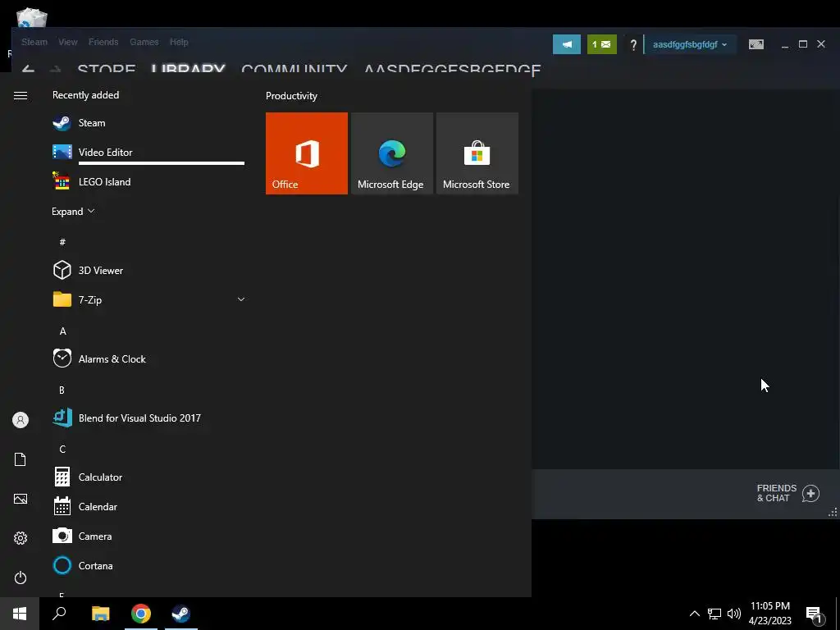The width and height of the screenshot is (840, 630).
Task: Jump to the A letter header
Action: (x=62, y=331)
